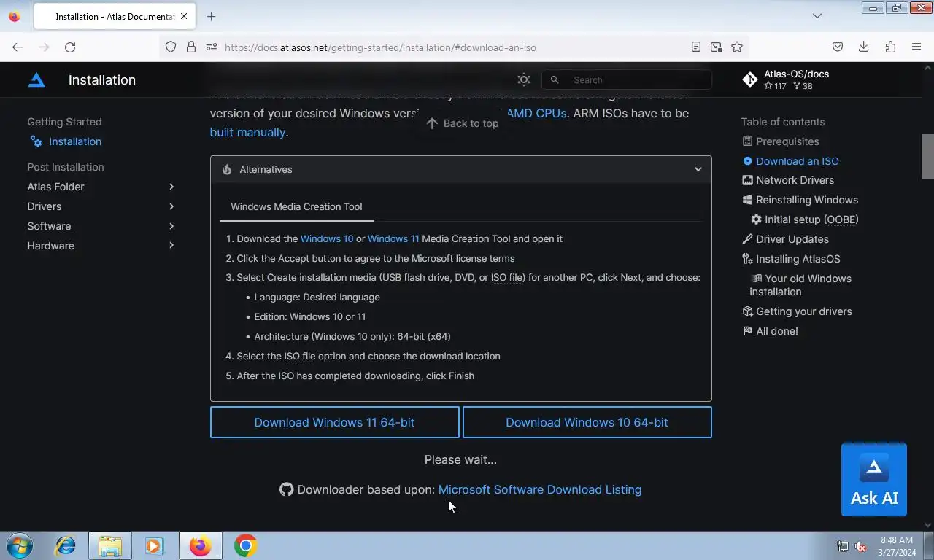Image resolution: width=934 pixels, height=560 pixels.
Task: Click the network tray icon
Action: (x=843, y=546)
